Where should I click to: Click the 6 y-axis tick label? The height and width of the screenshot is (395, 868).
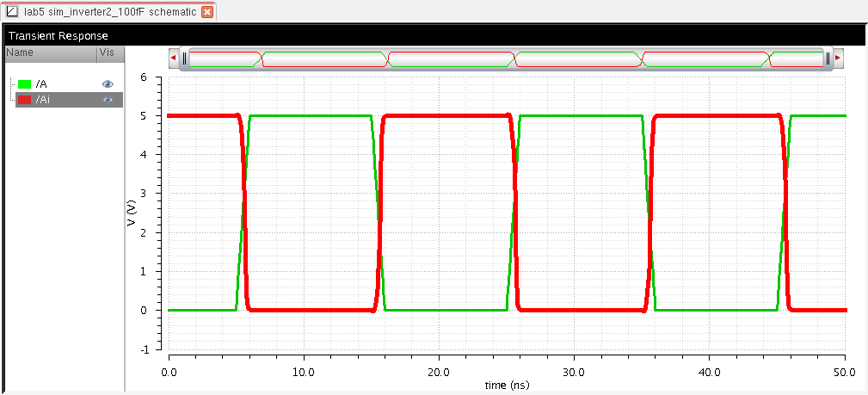click(144, 77)
